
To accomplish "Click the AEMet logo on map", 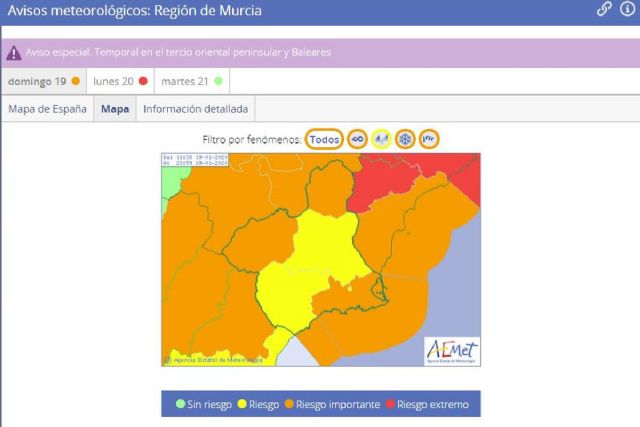I will pos(452,350).
